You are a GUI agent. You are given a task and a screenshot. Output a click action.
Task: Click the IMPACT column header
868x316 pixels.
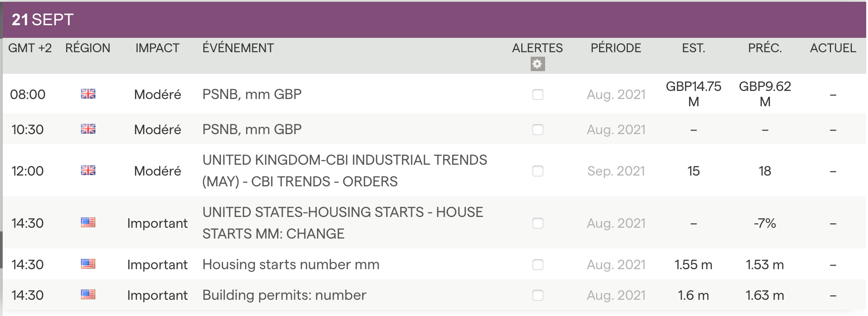157,48
